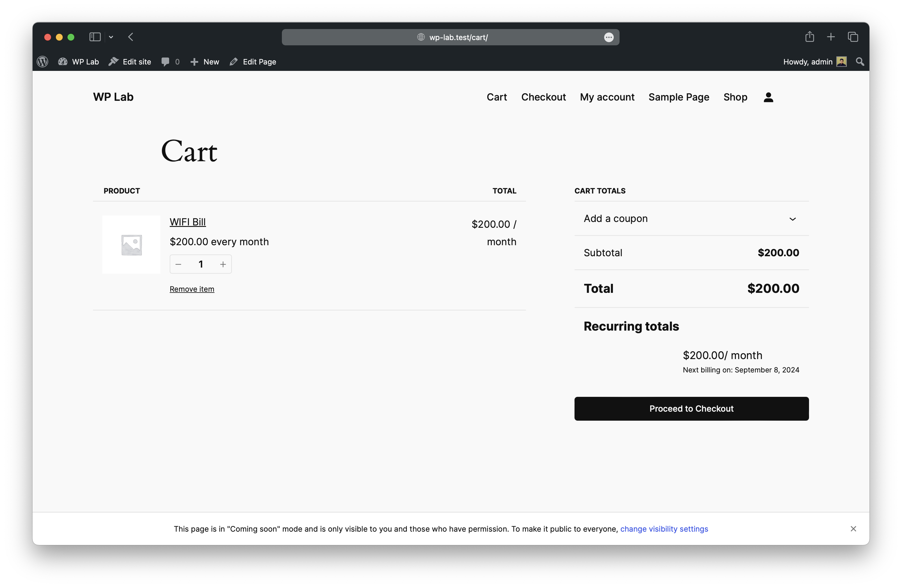This screenshot has height=588, width=902.
Task: Go to Checkout in navigation menu
Action: click(543, 97)
